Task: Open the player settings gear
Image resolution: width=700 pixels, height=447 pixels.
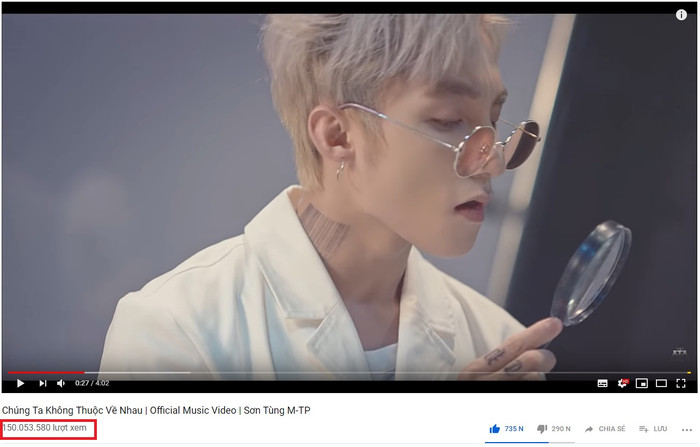Action: click(623, 383)
